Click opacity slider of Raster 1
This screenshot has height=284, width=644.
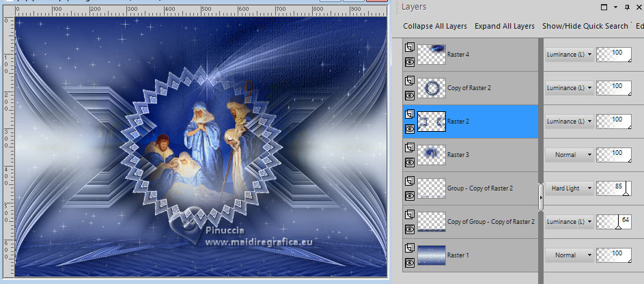pos(614,256)
